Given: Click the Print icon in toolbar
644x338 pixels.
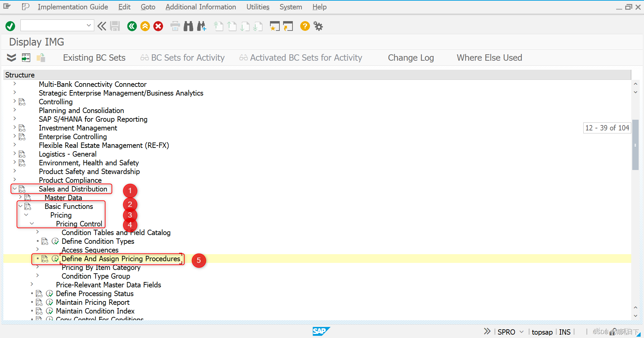Looking at the screenshot, I should point(175,26).
